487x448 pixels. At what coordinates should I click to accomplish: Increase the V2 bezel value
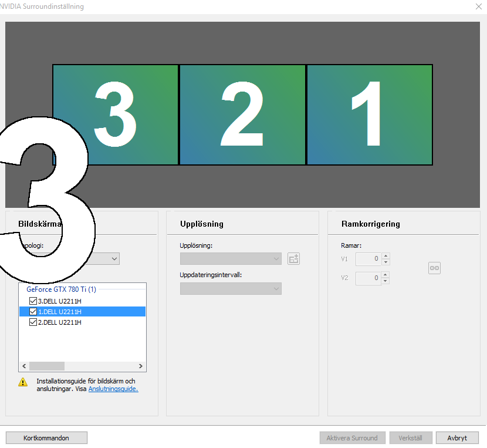click(385, 275)
